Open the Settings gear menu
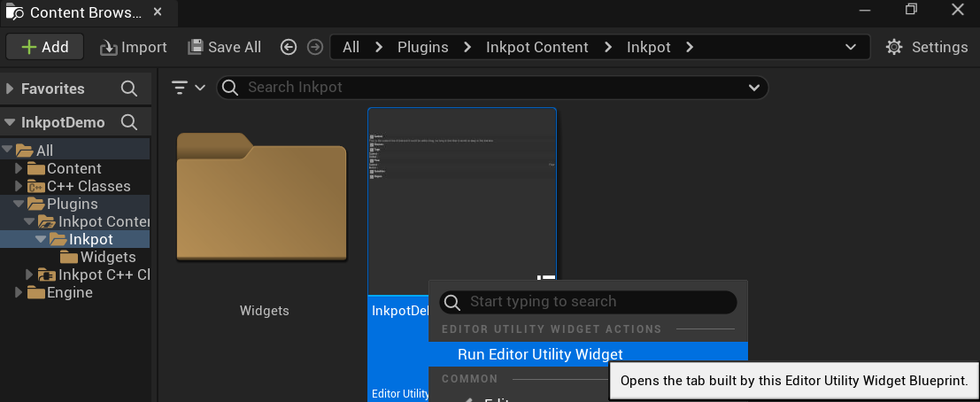 tap(927, 47)
